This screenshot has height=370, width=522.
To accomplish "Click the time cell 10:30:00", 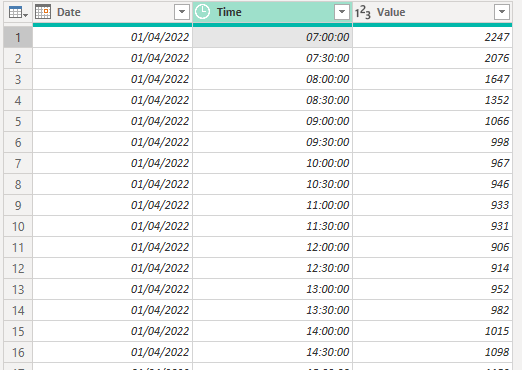I will 272,184.
